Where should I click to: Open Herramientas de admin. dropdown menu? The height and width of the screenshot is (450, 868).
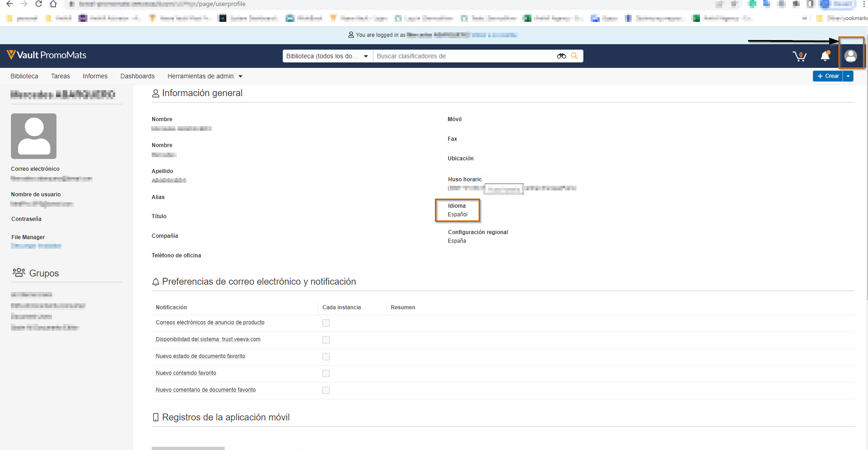click(204, 76)
